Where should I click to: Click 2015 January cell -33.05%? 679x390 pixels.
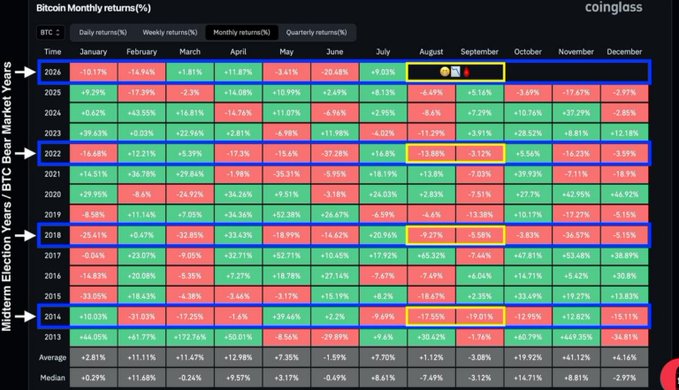(93, 296)
